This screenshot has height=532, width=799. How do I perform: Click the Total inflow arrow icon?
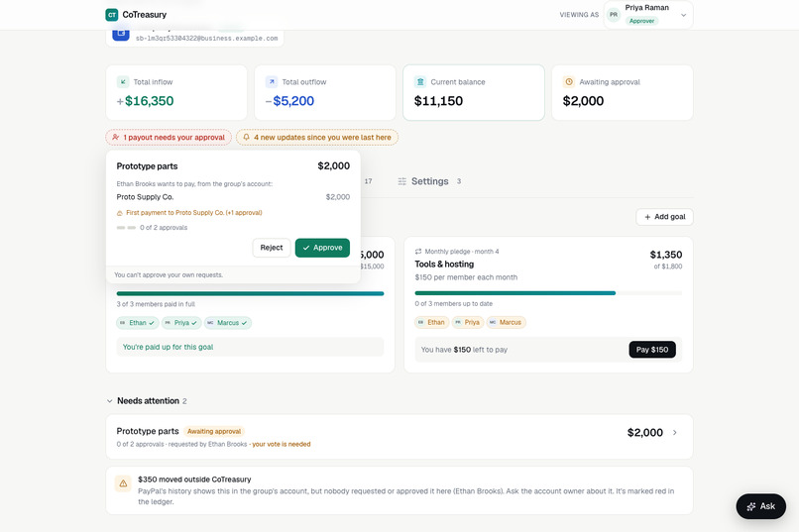123,82
